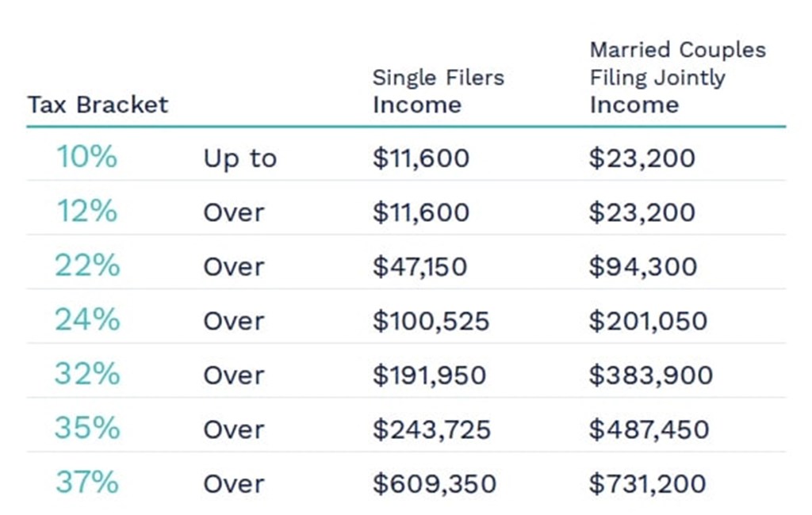812x515 pixels.
Task: Click the Single Filers Income header
Action: pyautogui.click(x=438, y=91)
